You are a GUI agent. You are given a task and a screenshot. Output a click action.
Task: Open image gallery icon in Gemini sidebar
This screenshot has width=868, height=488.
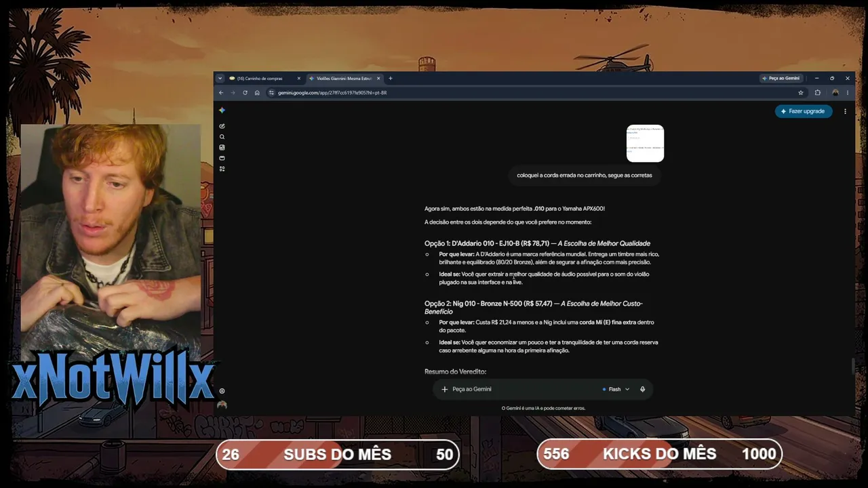(222, 147)
